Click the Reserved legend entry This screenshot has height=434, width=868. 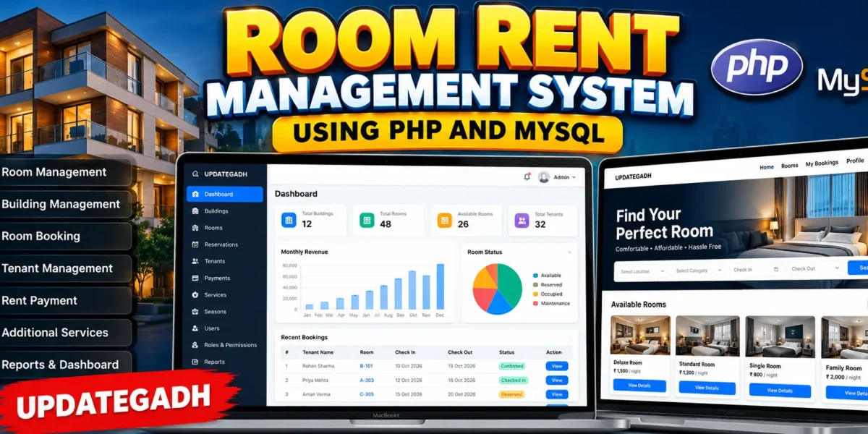click(548, 285)
